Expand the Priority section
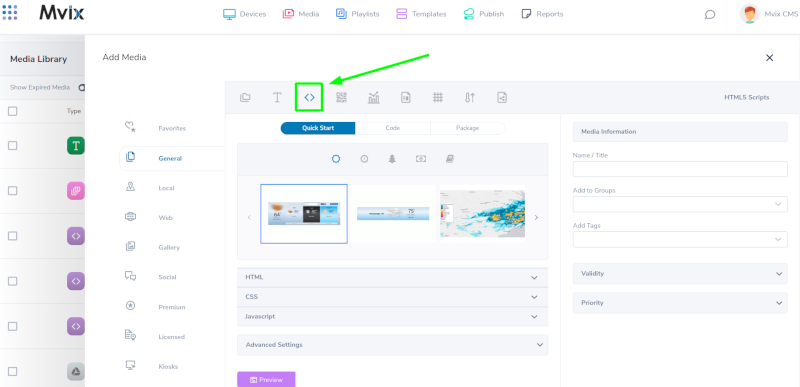 (680, 303)
